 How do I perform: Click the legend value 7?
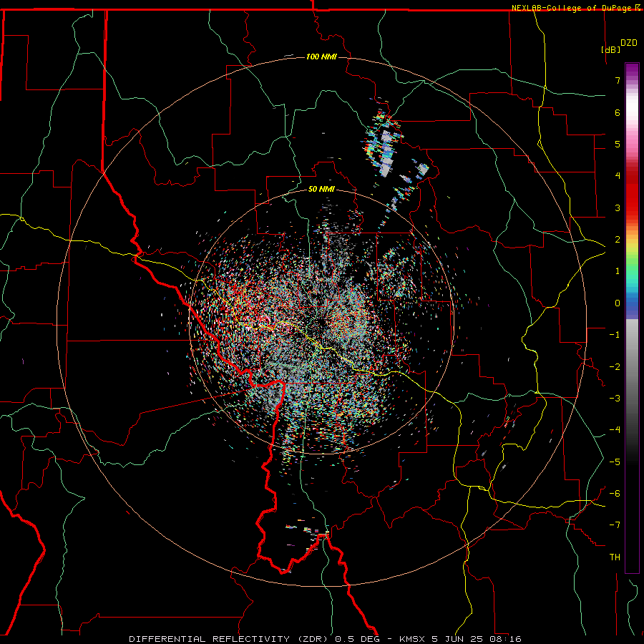(x=618, y=80)
